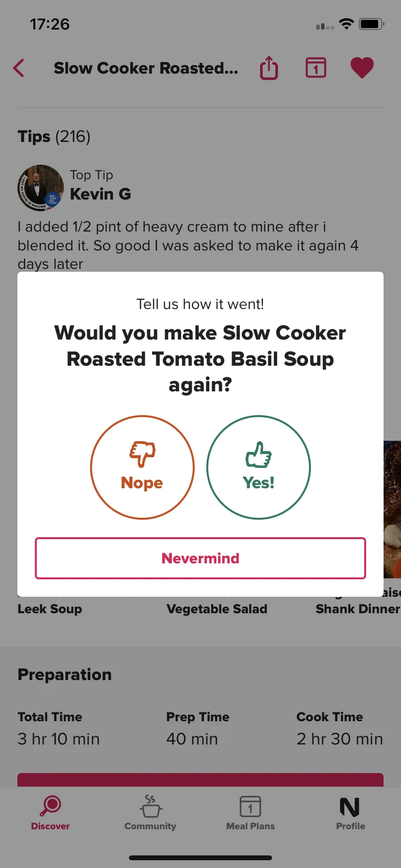This screenshot has height=868, width=401.
Task: Tap the Slow Cooker Roasted title
Action: [x=146, y=68]
